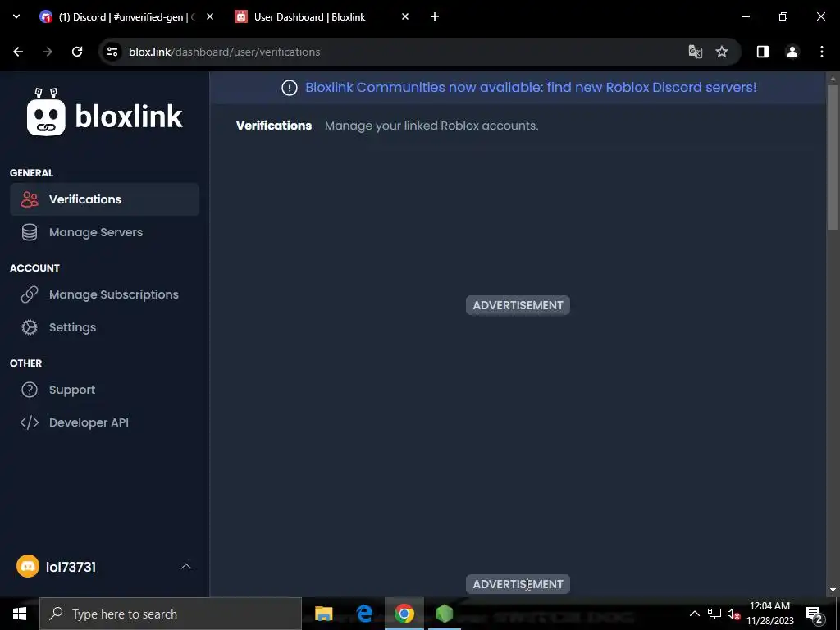
Task: Reload the Bloxlink page
Action: coord(77,52)
